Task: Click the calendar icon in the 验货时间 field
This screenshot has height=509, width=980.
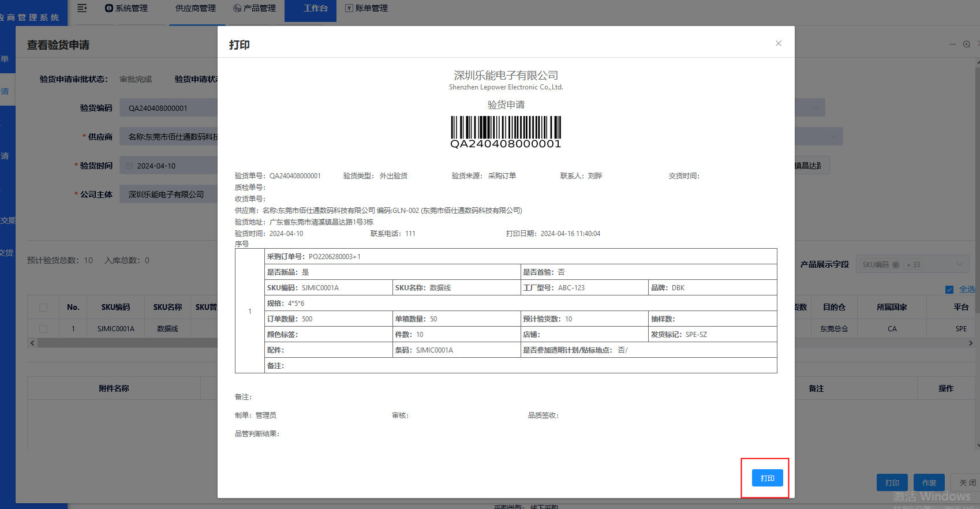Action: tap(130, 166)
